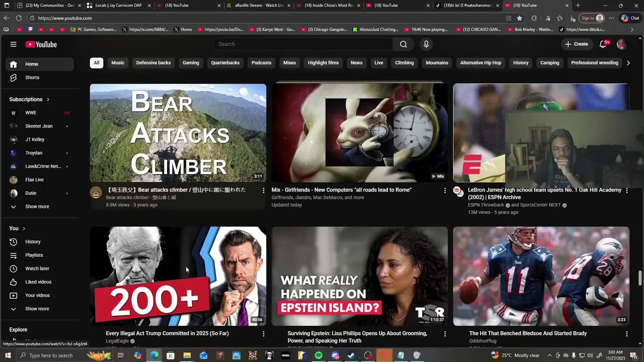Open the browser favorites list icon
Viewport: 644px width, 362px height.
pos(559,18)
